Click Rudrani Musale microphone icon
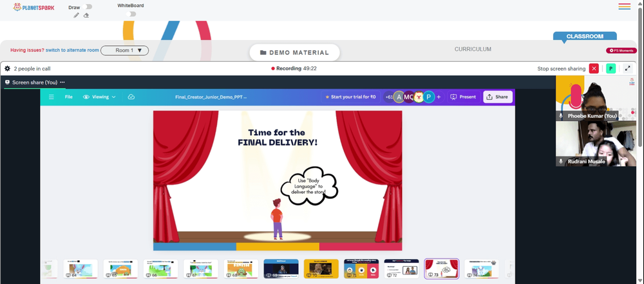 click(x=561, y=162)
